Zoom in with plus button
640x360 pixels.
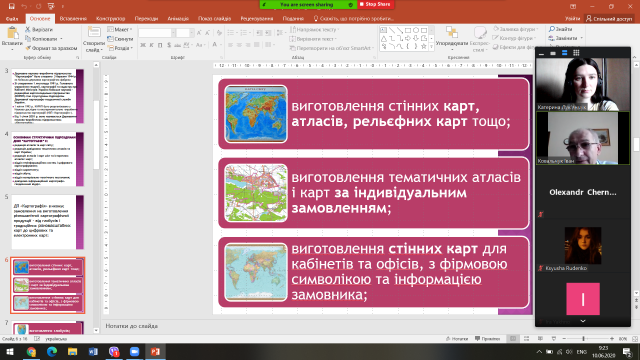point(611,339)
